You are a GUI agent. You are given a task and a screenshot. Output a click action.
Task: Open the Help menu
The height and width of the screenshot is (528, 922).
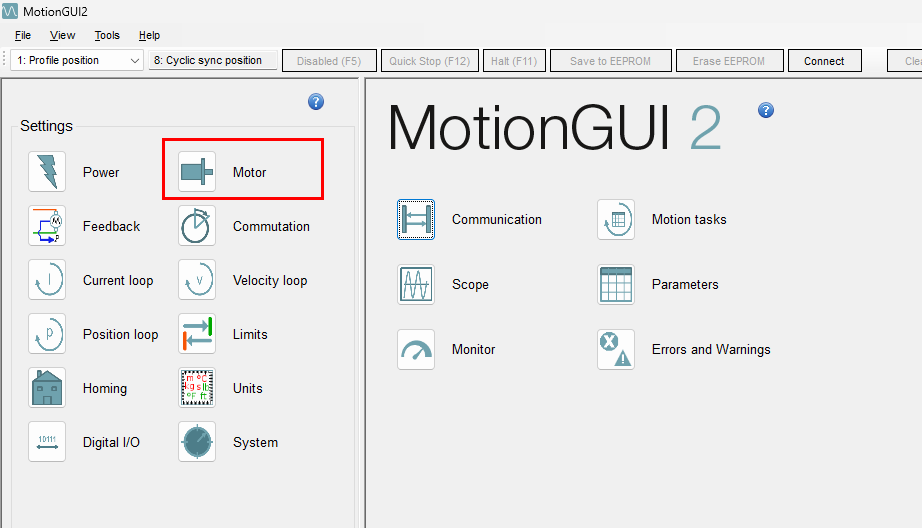(149, 35)
